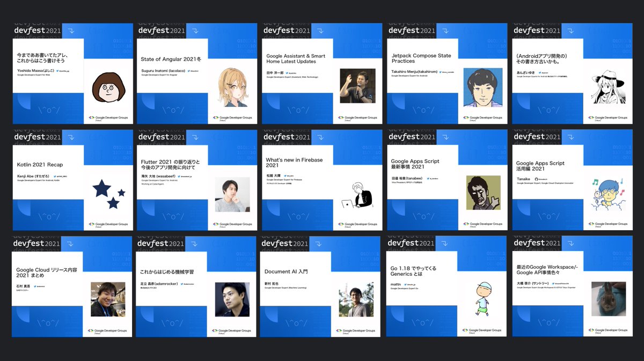Click the title 'What's new in Firebase 2021'
Viewport: 644px width, 361px height.
point(294,163)
